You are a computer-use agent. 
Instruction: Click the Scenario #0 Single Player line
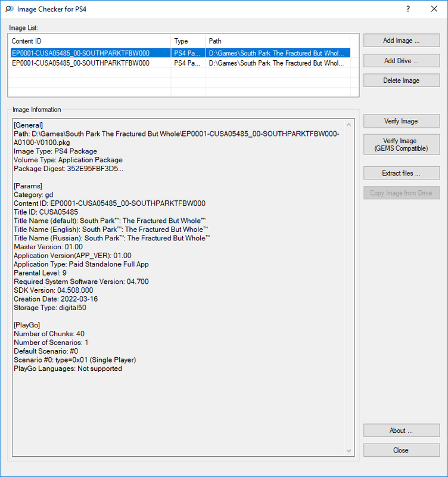pos(75,360)
